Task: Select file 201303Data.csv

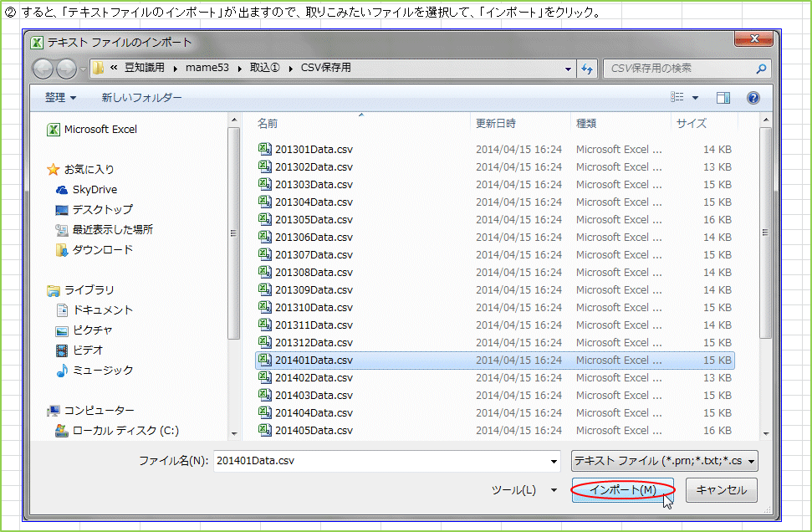Action: pos(495,184)
